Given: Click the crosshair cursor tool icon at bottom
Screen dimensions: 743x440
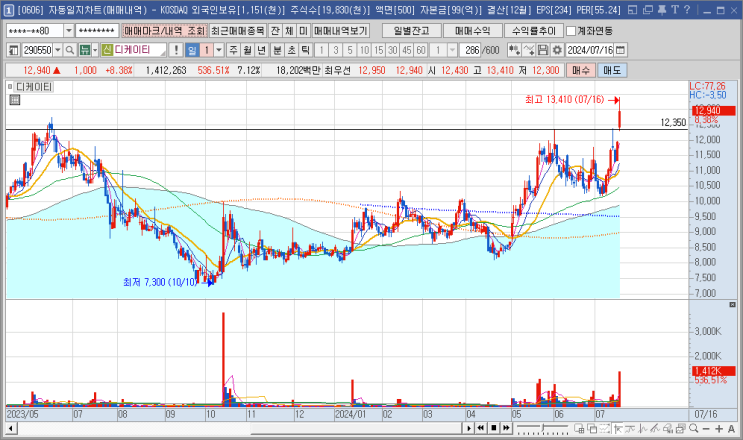Looking at the screenshot, I should click(x=618, y=429).
